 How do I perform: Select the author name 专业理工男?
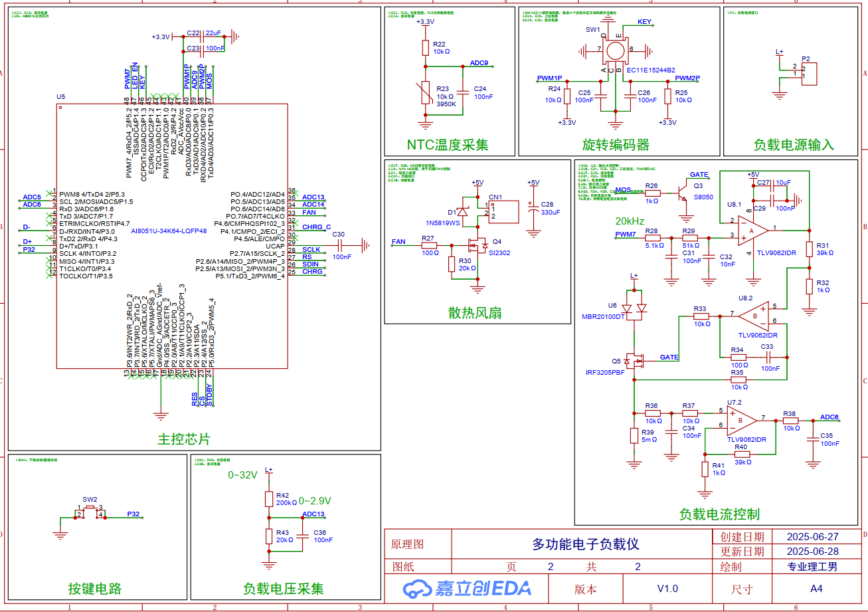(x=813, y=567)
